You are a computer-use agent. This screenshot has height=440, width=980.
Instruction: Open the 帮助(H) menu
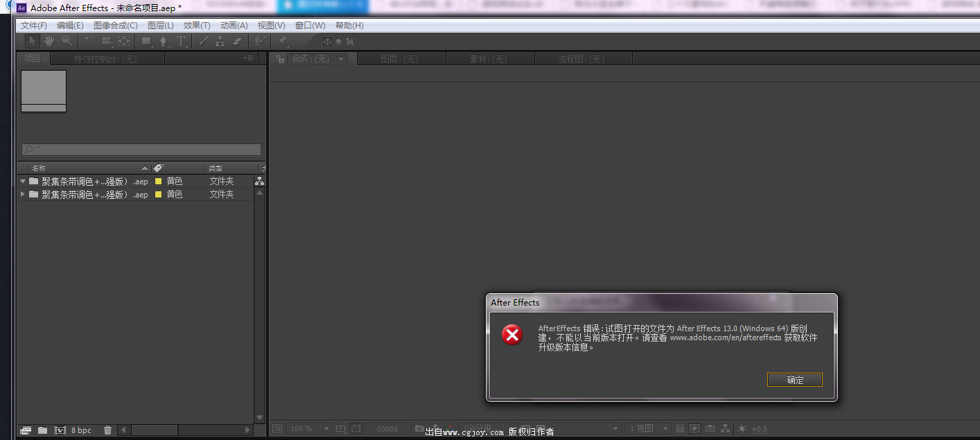coord(349,26)
